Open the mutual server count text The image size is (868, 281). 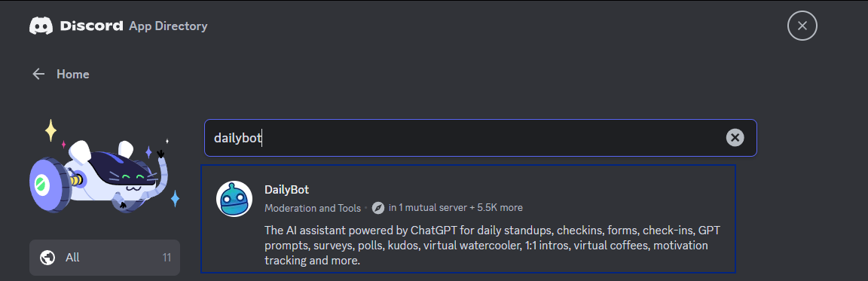click(x=456, y=208)
